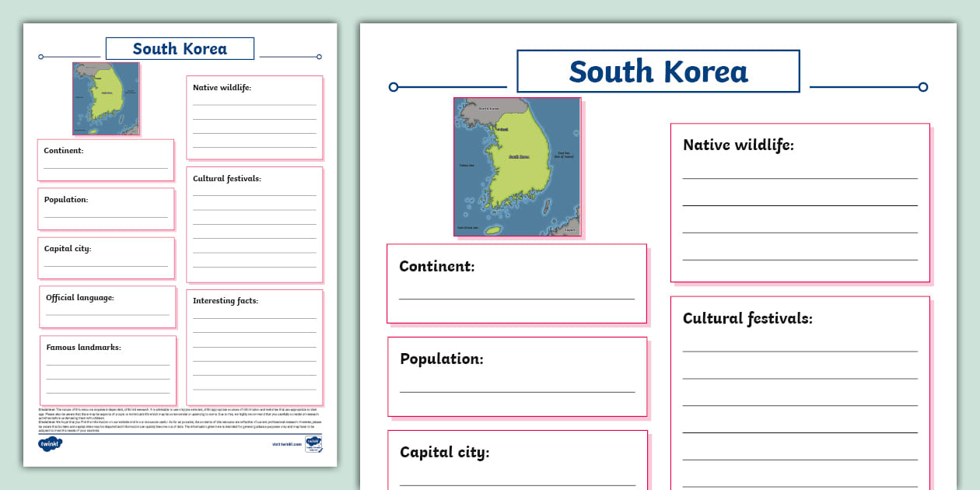Click the Official language box
Image resolution: width=980 pixels, height=490 pixels.
coord(107,306)
